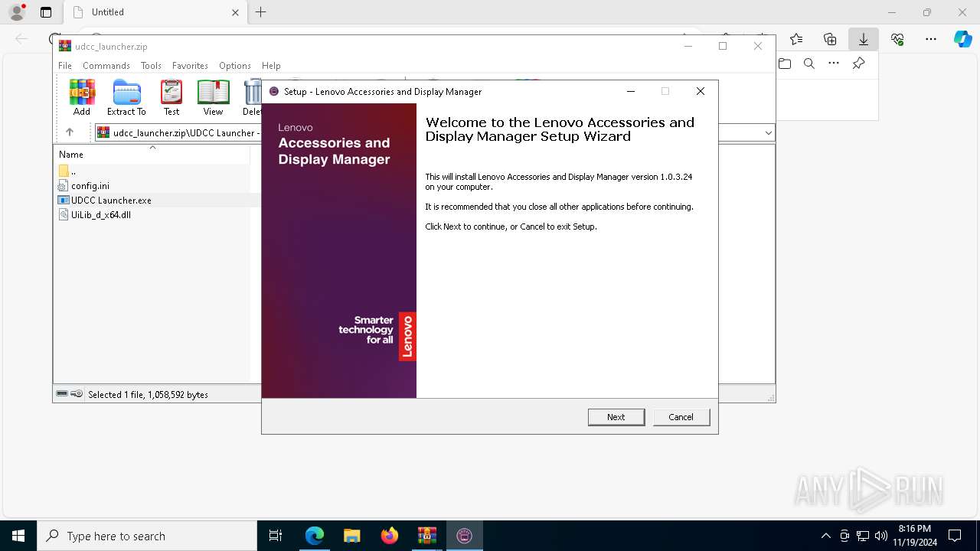Open Windows Start menu
980x551 pixels.
click(x=18, y=536)
